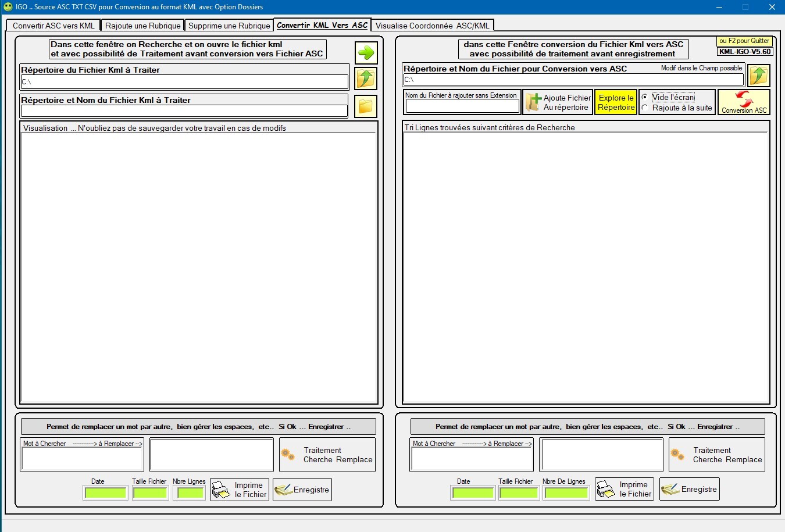
Task: Click the Répertoire et Nom du Fichier pour Conversion vers ASC field
Action: (x=573, y=80)
